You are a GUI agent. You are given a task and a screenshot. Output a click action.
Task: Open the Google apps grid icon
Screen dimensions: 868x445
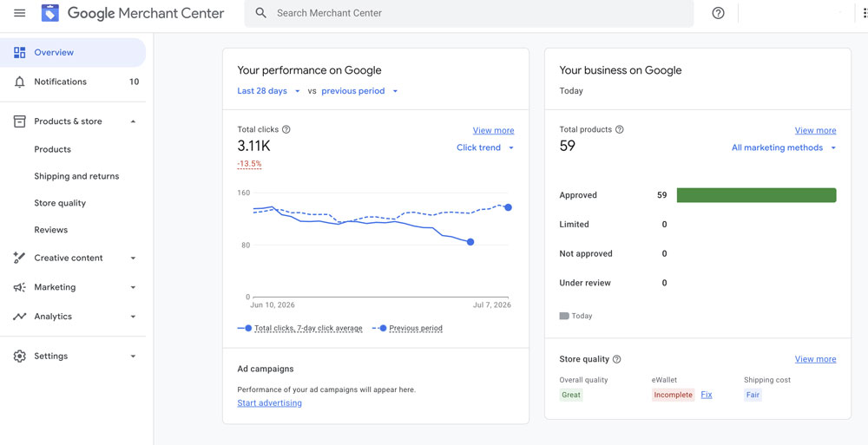pos(865,13)
